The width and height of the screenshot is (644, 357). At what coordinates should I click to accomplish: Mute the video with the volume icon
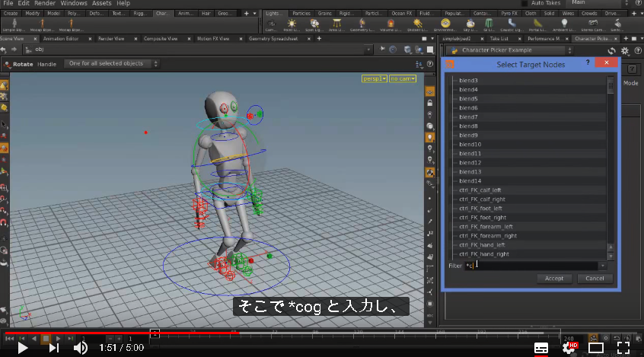[81, 348]
